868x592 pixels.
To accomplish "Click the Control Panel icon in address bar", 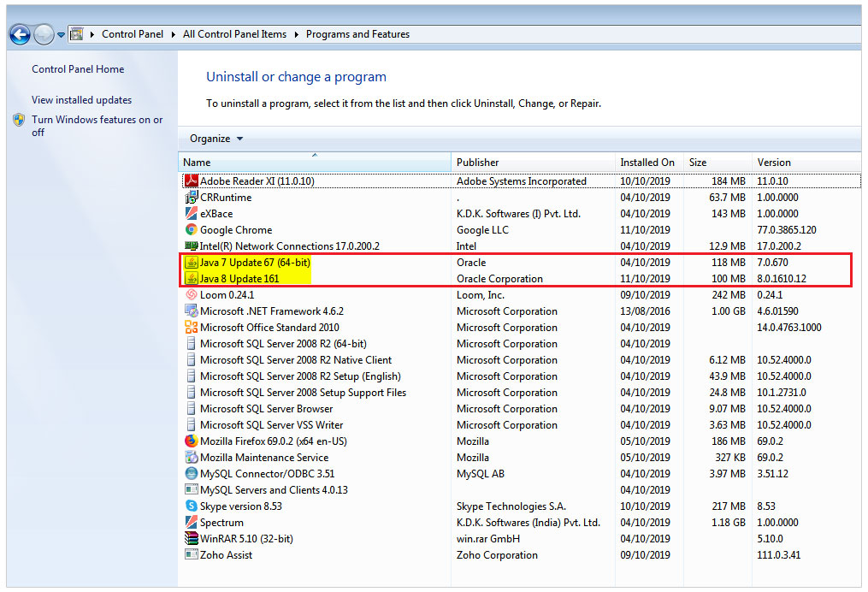I will point(76,34).
